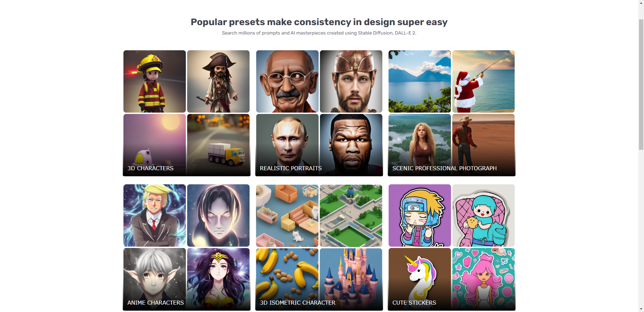This screenshot has width=644, height=312.
Task: Select the cowboy in desert thumbnail
Action: click(483, 145)
